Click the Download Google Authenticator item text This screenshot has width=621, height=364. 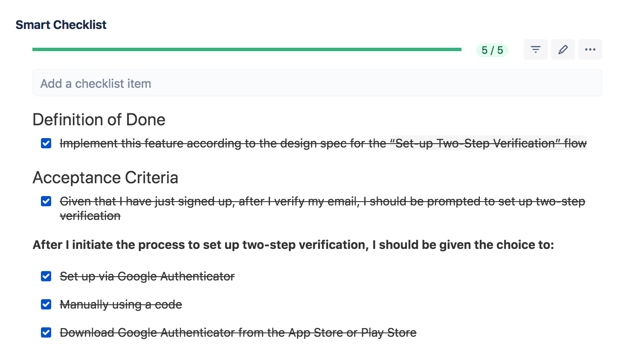(x=238, y=332)
